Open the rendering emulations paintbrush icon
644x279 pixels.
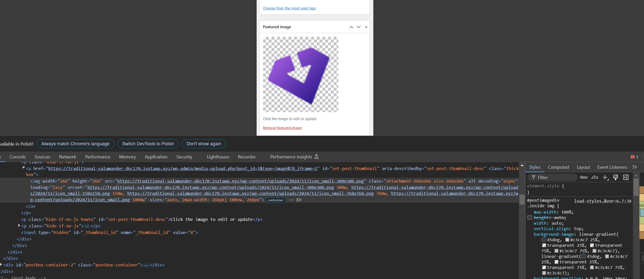point(615,177)
